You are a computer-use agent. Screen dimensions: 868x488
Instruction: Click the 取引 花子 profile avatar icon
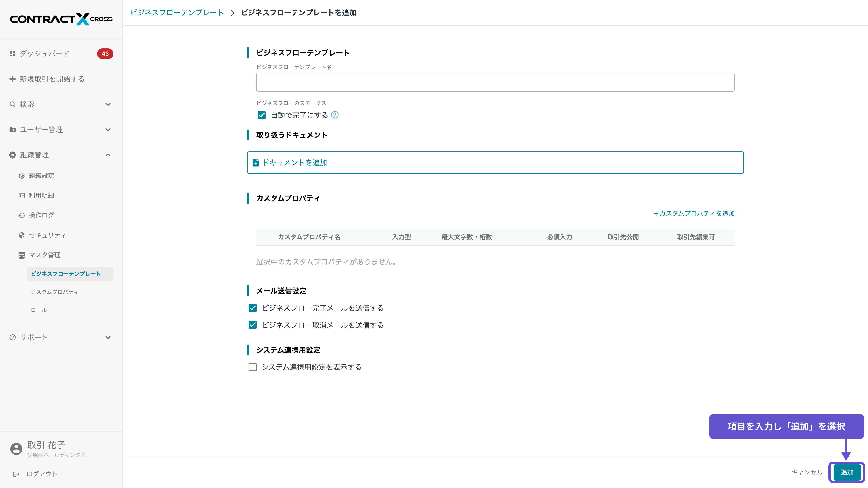click(x=16, y=449)
